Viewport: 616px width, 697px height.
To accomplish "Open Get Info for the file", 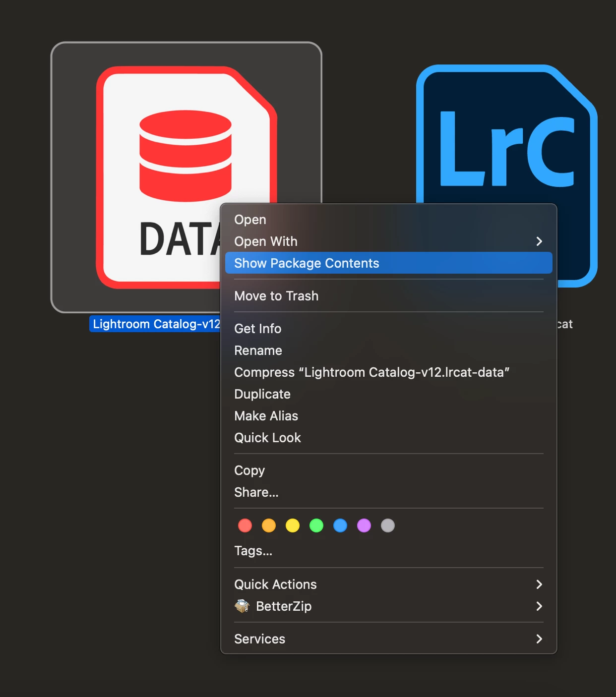I will click(389, 329).
